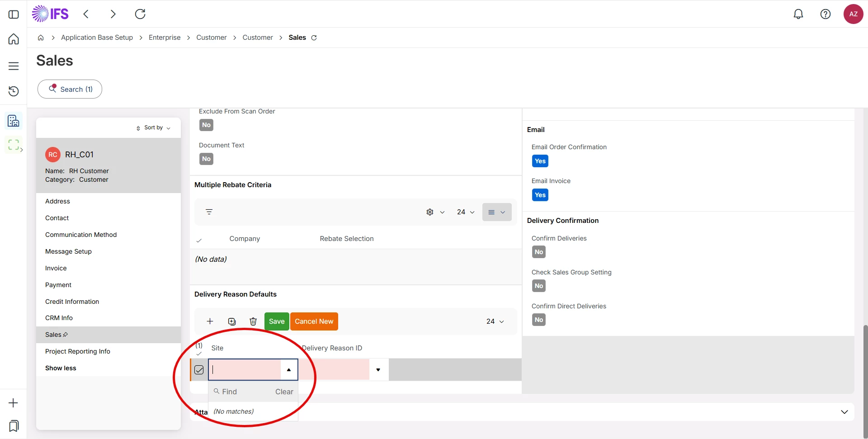Go back with the left arrow

(x=86, y=14)
